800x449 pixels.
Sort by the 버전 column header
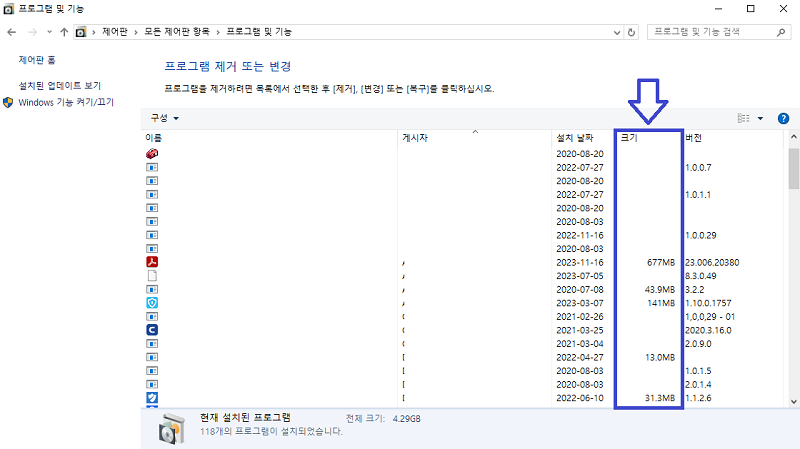pyautogui.click(x=693, y=138)
